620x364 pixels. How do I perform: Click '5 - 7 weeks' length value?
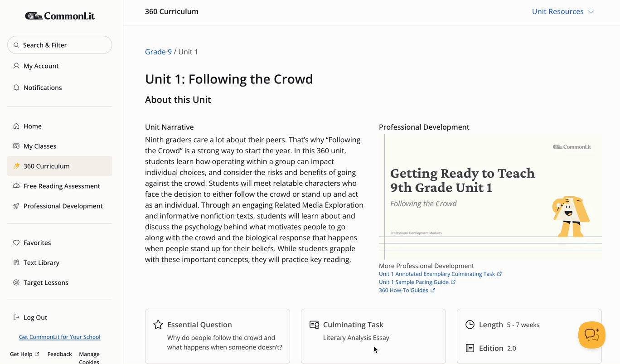click(x=523, y=325)
